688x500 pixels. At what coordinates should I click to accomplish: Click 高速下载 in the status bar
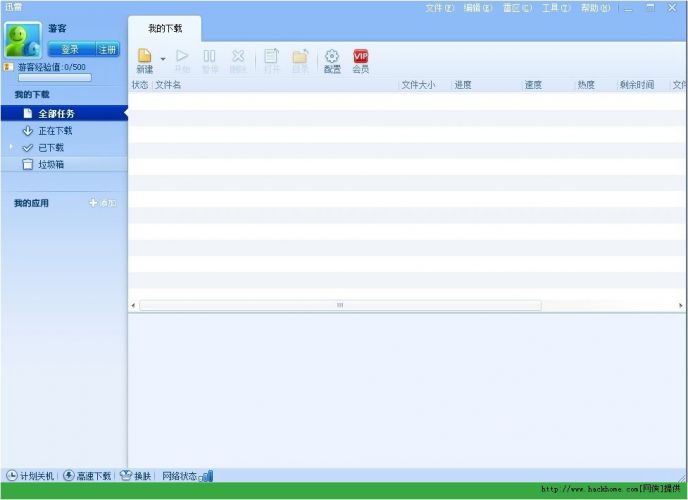[87, 476]
